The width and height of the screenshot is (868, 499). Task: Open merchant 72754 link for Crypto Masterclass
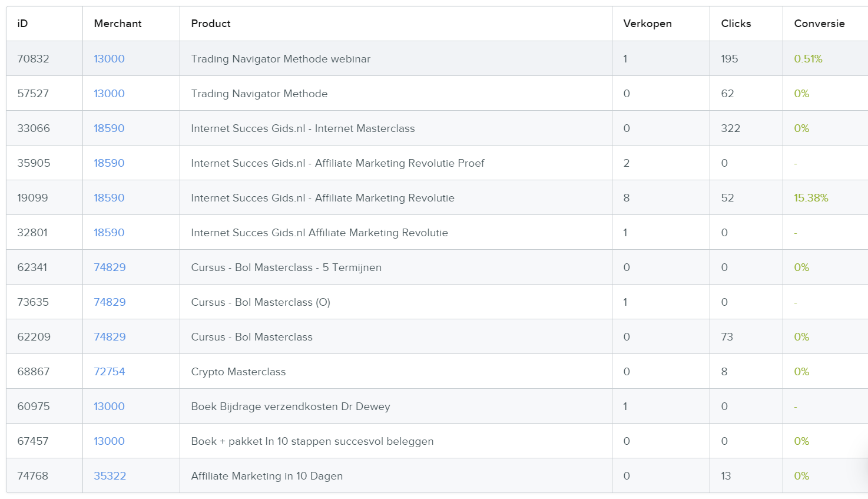110,372
